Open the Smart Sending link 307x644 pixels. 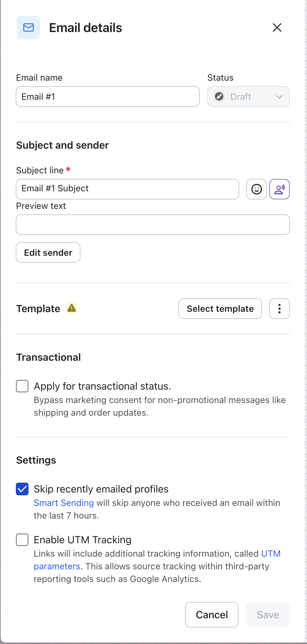(64, 503)
